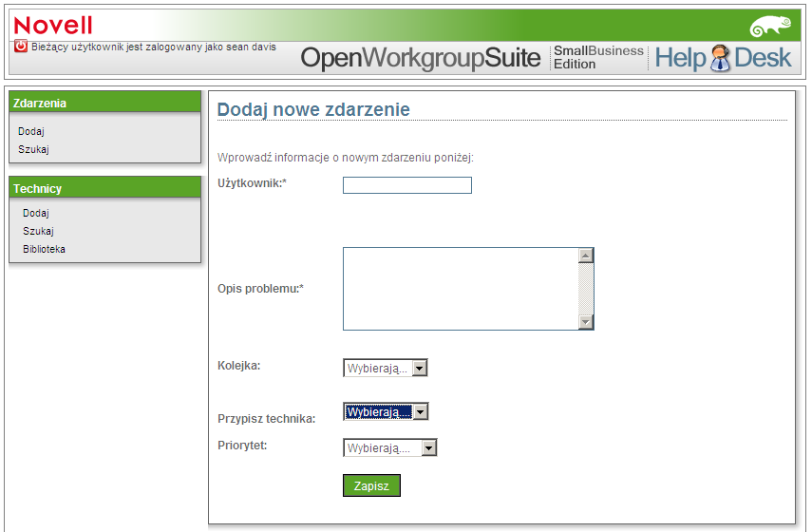Click the Użytkownik label

point(252,183)
